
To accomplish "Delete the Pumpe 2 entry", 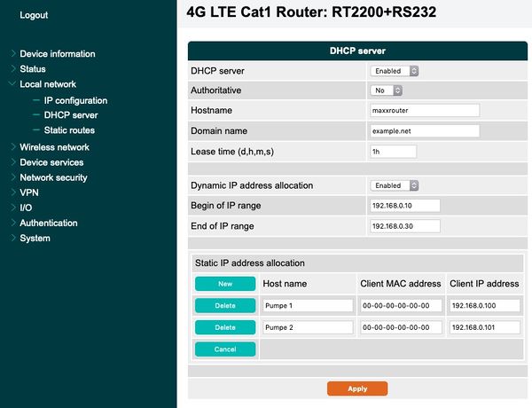I will click(x=225, y=327).
